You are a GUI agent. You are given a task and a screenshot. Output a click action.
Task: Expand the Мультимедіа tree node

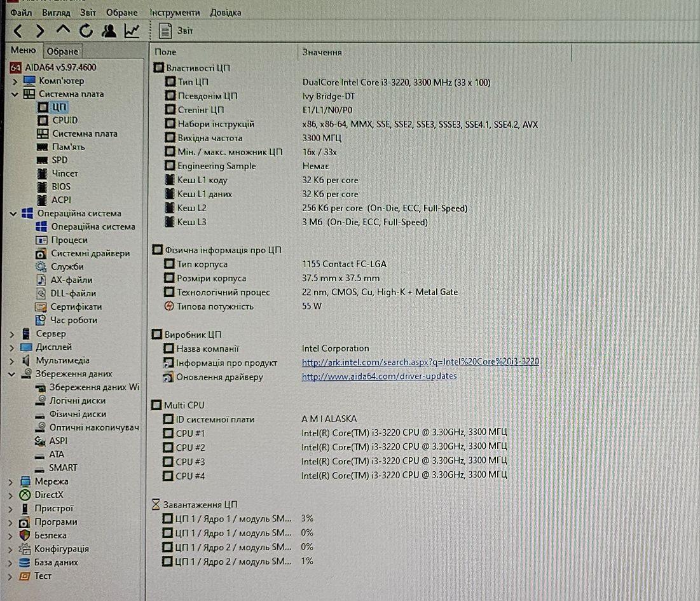12,361
